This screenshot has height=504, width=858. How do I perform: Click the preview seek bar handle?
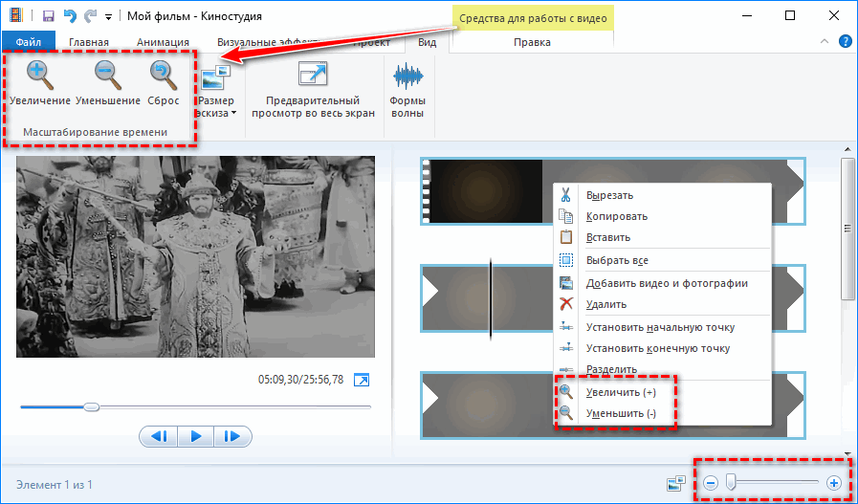point(91,406)
